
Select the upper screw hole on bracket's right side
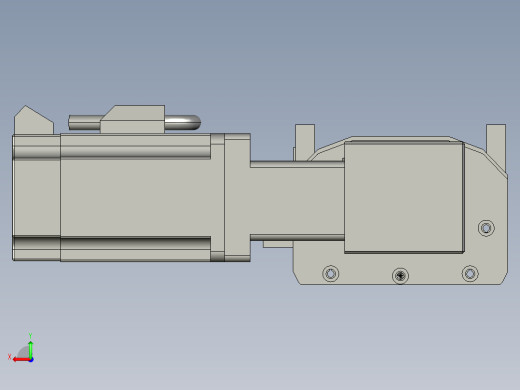486,228
